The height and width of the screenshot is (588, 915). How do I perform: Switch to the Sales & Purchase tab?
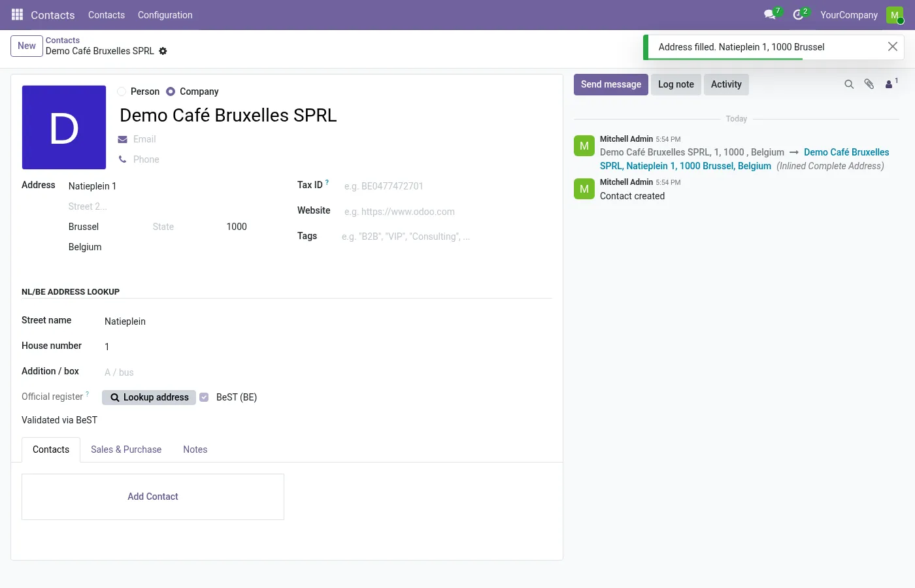126,449
